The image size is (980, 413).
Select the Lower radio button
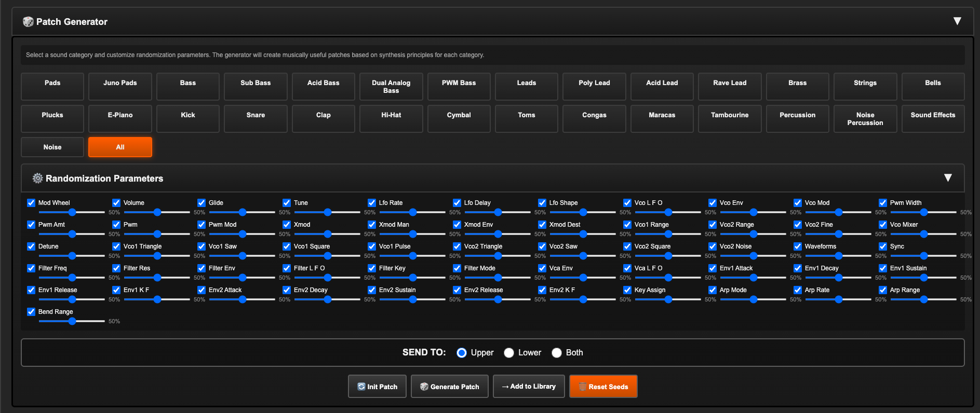click(x=509, y=353)
